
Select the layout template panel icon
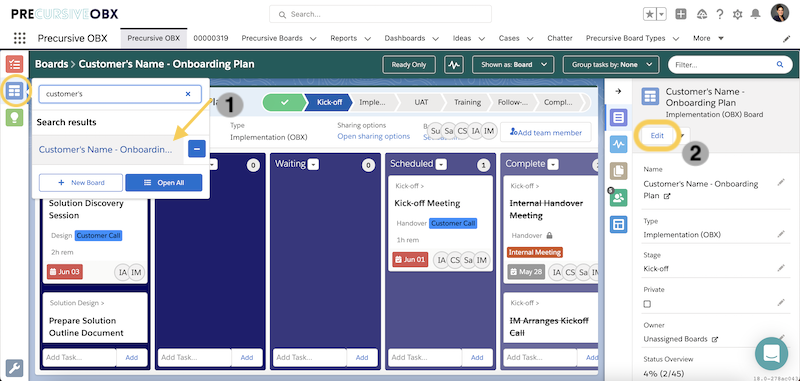[x=618, y=224]
